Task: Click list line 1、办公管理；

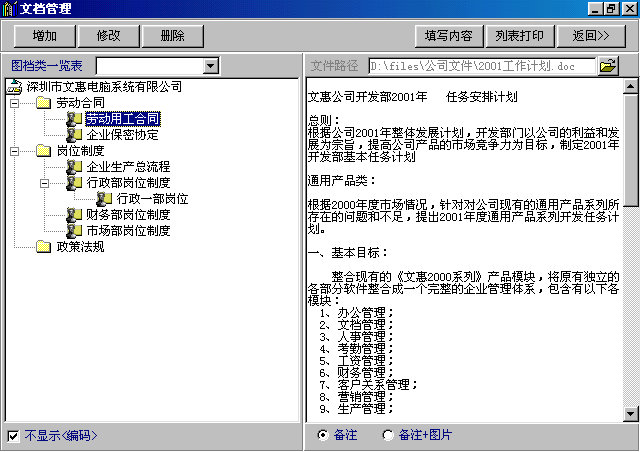Action: click(357, 313)
